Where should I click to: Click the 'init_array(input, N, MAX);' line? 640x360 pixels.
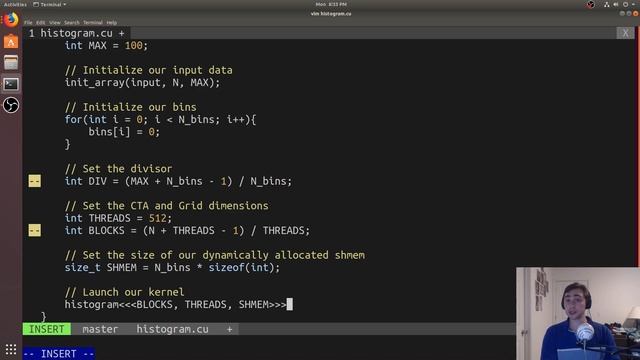(x=142, y=82)
